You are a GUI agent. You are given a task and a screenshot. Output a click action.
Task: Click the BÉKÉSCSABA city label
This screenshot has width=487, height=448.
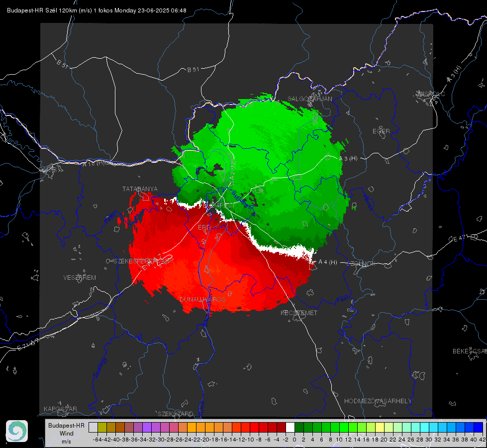coord(470,351)
